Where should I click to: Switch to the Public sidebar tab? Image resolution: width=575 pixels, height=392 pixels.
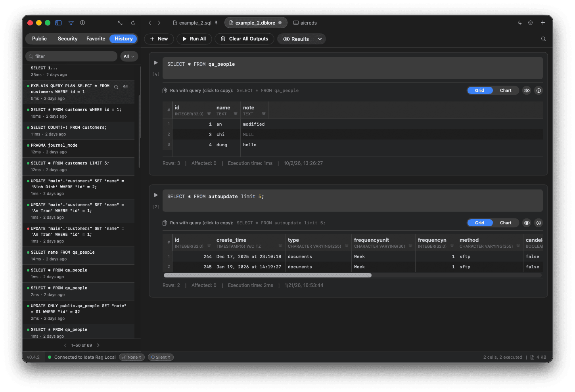pyautogui.click(x=39, y=38)
